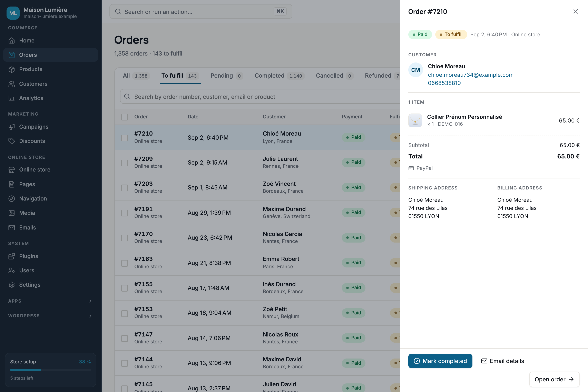This screenshot has width=588, height=392.
Task: Click phone number 0668538810 link
Action: click(444, 83)
